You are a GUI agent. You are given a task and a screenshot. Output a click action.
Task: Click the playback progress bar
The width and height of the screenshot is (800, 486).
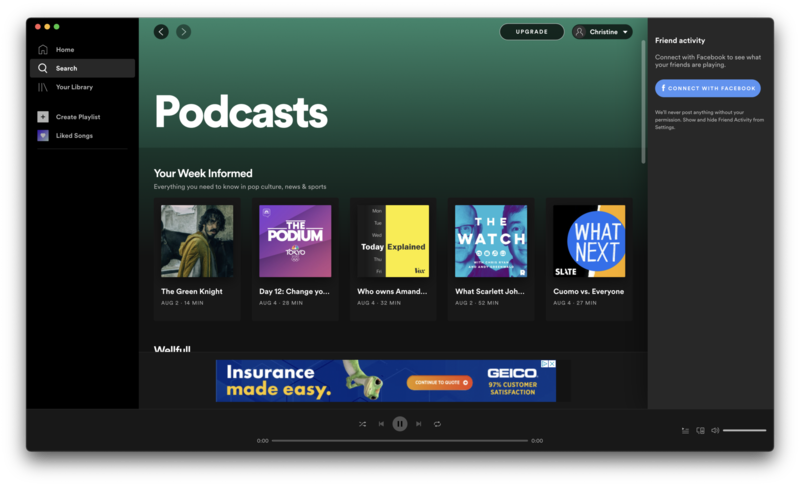click(400, 441)
